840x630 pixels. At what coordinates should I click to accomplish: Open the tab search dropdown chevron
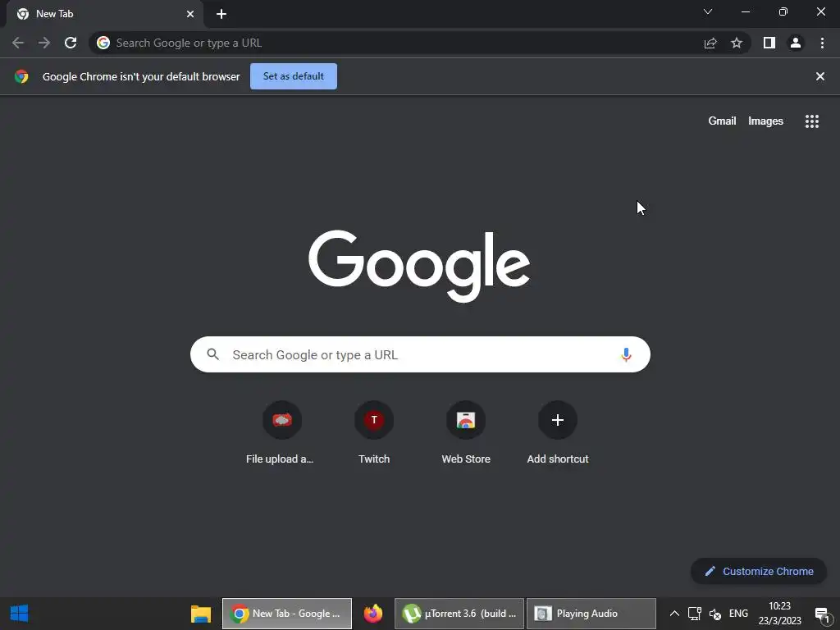[708, 11]
